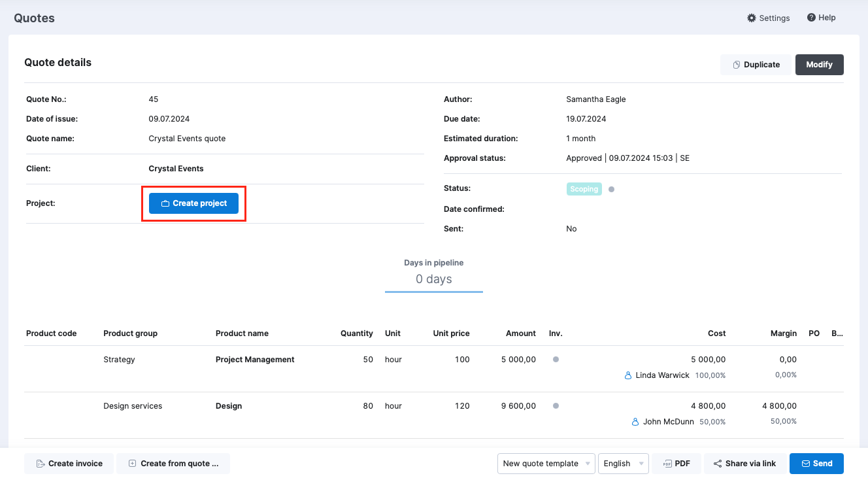Viewport: 868px width, 478px height.
Task: Click the Modify button
Action: 819,65
